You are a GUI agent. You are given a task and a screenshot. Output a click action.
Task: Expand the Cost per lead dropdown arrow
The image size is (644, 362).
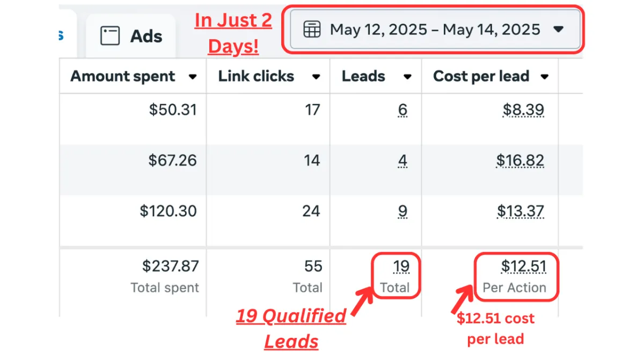[x=545, y=77]
